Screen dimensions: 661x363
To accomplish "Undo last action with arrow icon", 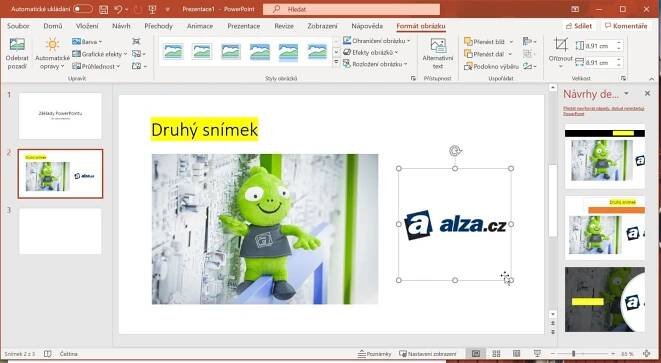I will pyautogui.click(x=118, y=9).
